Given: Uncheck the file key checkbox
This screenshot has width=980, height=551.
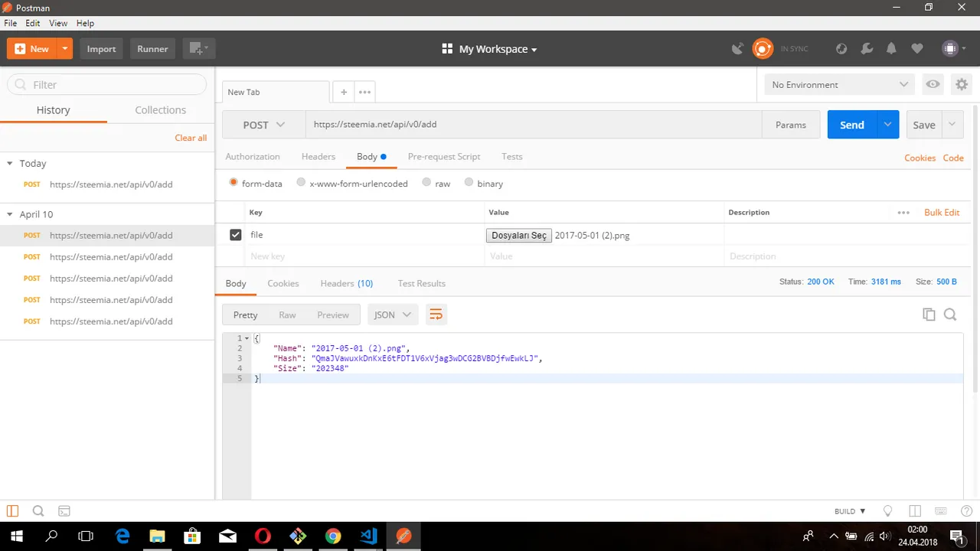Looking at the screenshot, I should [x=236, y=235].
